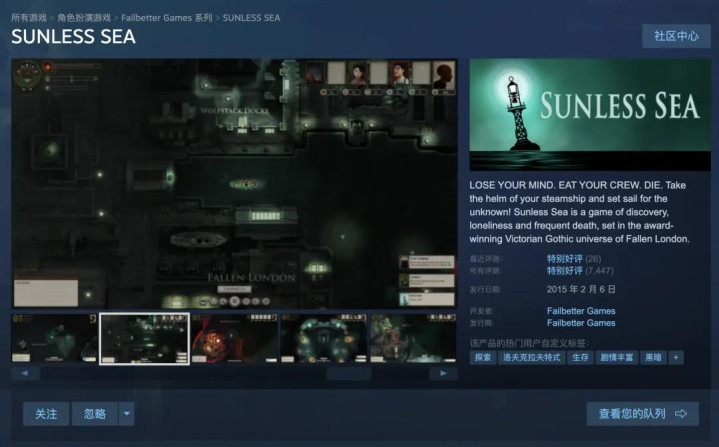Open the 角色扮演游戏 breadcrumb link
The height and width of the screenshot is (447, 719).
[x=84, y=18]
